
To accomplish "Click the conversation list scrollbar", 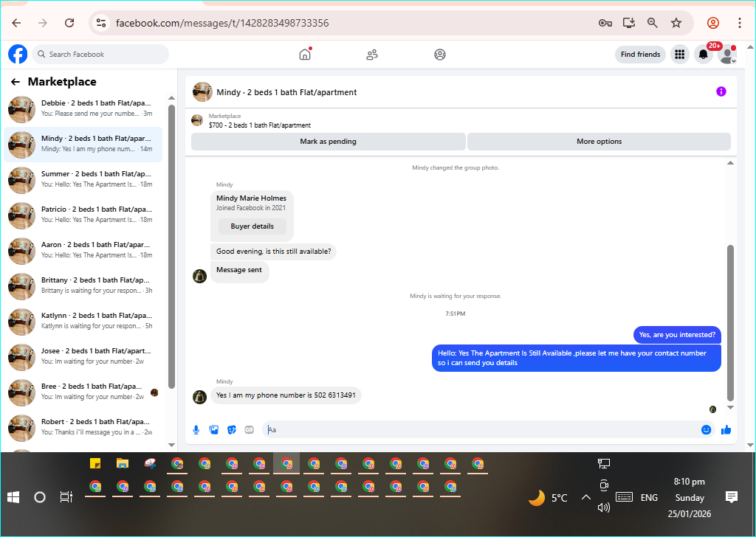I will click(171, 246).
